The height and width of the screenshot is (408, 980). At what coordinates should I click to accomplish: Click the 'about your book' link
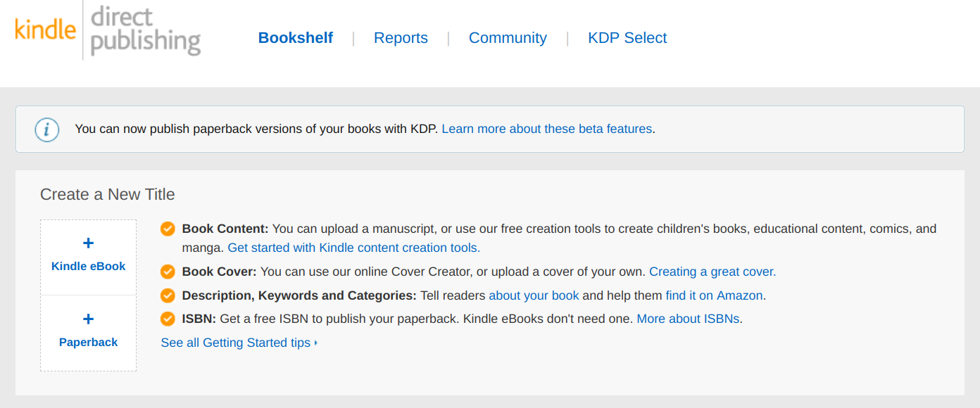pyautogui.click(x=534, y=295)
